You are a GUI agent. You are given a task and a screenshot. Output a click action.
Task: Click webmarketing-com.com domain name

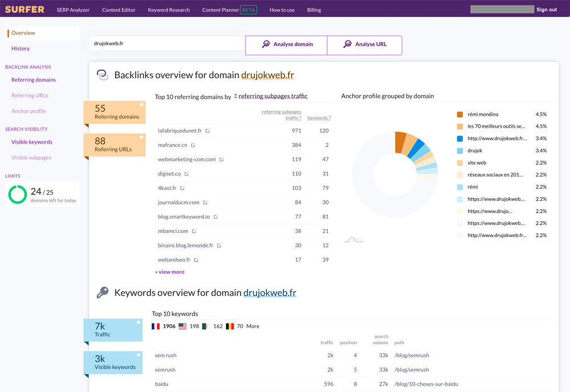[186, 160]
